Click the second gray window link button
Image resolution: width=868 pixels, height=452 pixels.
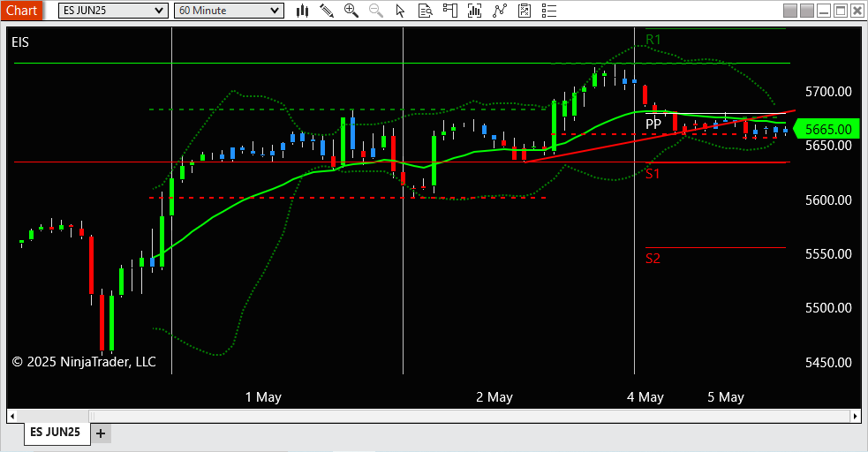click(x=807, y=11)
